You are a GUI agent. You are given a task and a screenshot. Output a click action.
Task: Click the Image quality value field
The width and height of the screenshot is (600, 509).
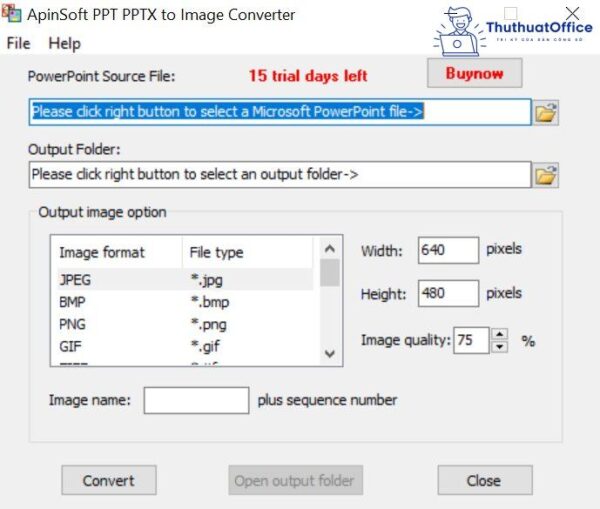click(x=471, y=340)
